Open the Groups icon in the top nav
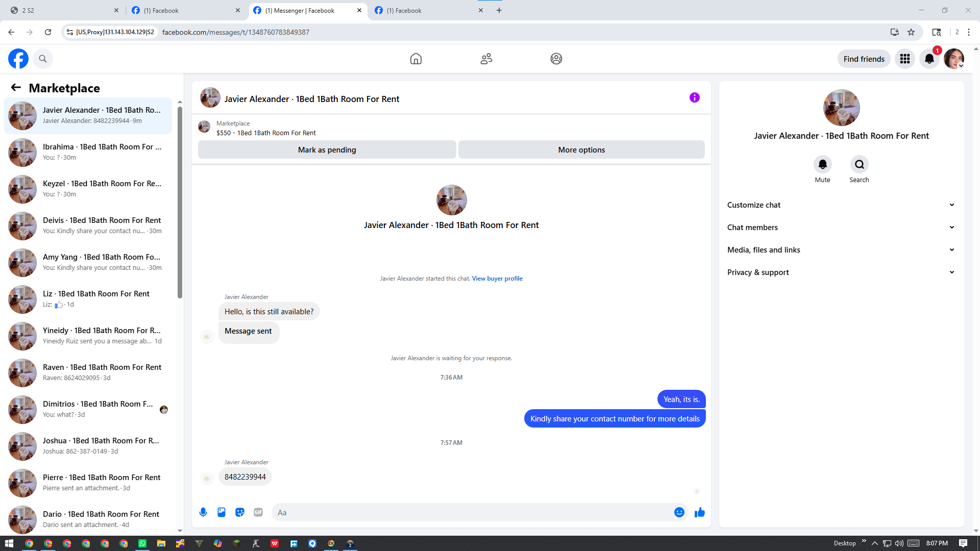The image size is (980, 551). [x=556, y=59]
